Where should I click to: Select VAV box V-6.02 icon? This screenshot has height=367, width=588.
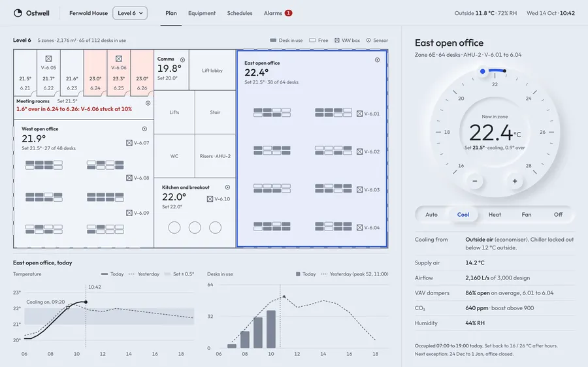pos(359,152)
